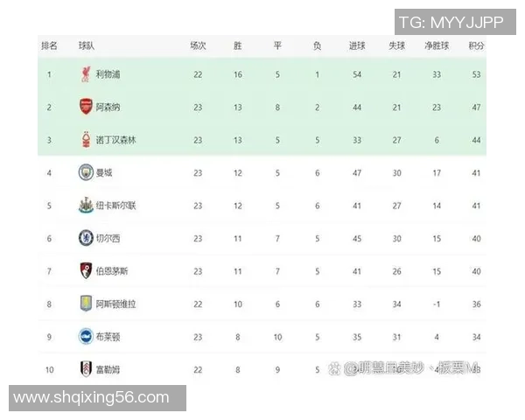Click the Brighton club crest icon
This screenshot has height=420, width=525.
coord(85,337)
